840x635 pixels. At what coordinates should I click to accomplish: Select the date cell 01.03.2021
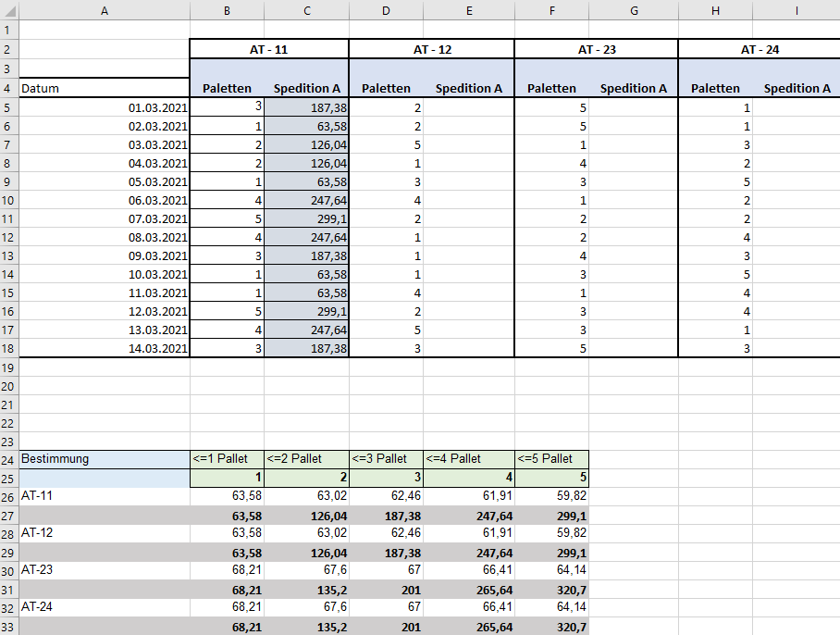[x=105, y=107]
